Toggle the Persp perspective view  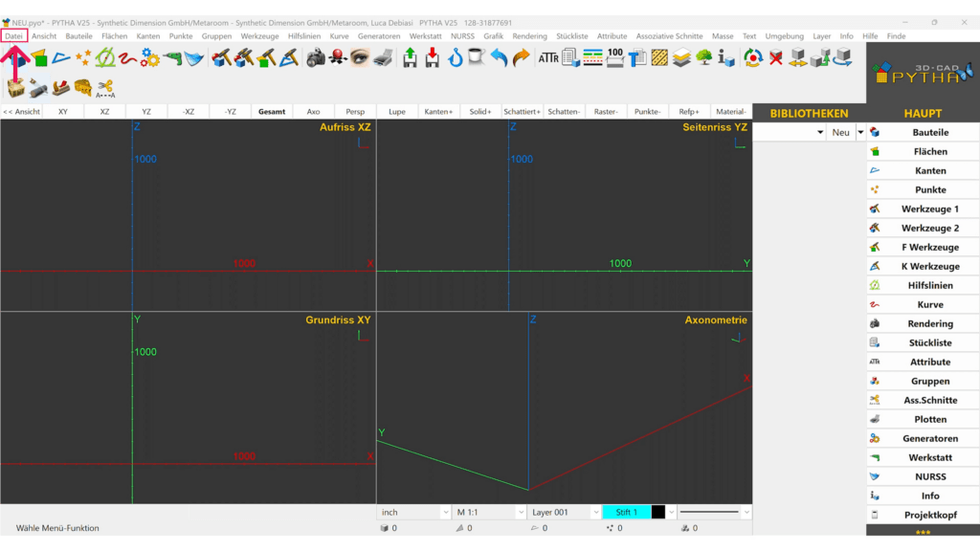coord(355,112)
